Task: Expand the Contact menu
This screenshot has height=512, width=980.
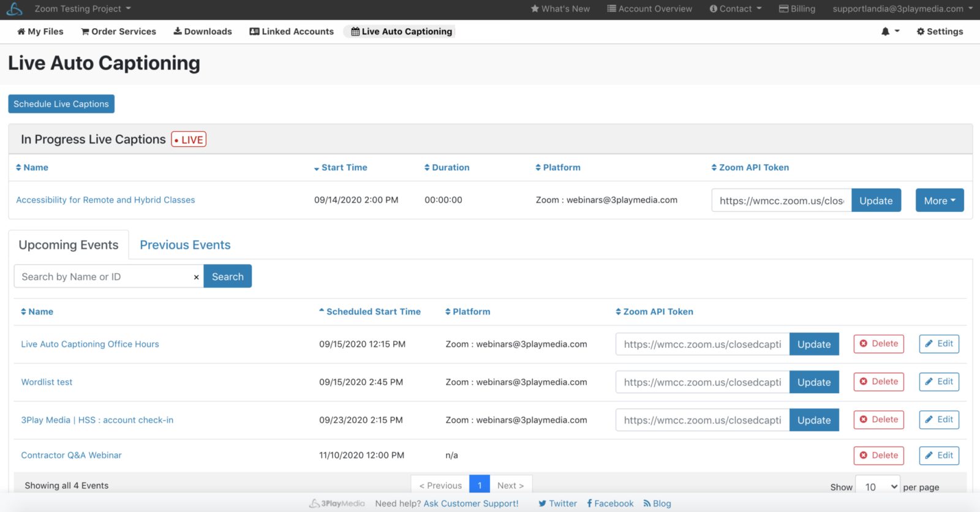Action: pos(735,9)
